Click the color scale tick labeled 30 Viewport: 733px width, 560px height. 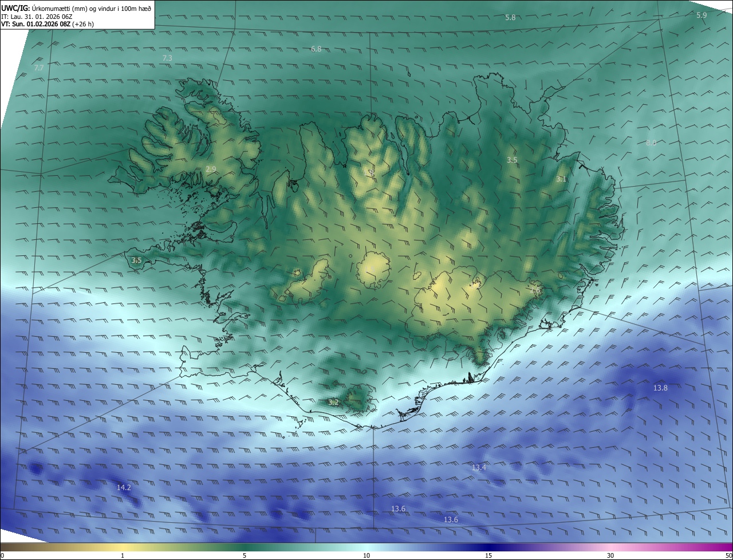coord(610,555)
